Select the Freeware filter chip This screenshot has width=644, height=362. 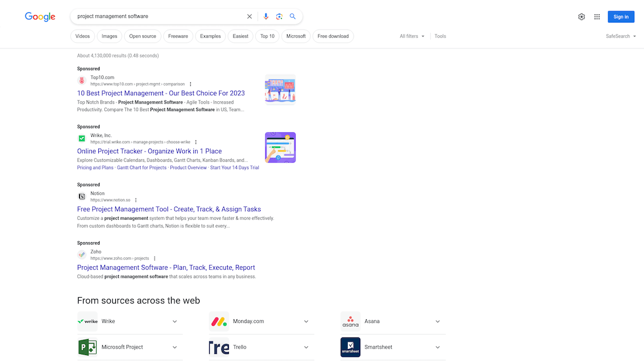point(178,36)
